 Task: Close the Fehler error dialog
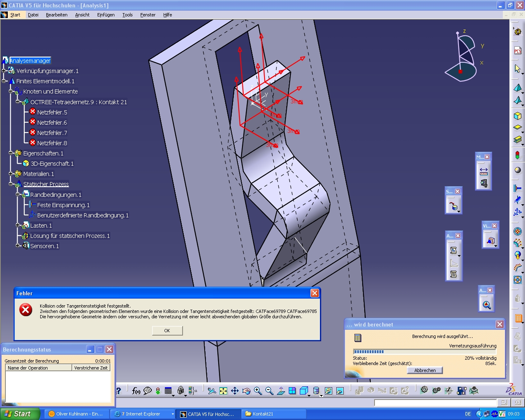[315, 293]
